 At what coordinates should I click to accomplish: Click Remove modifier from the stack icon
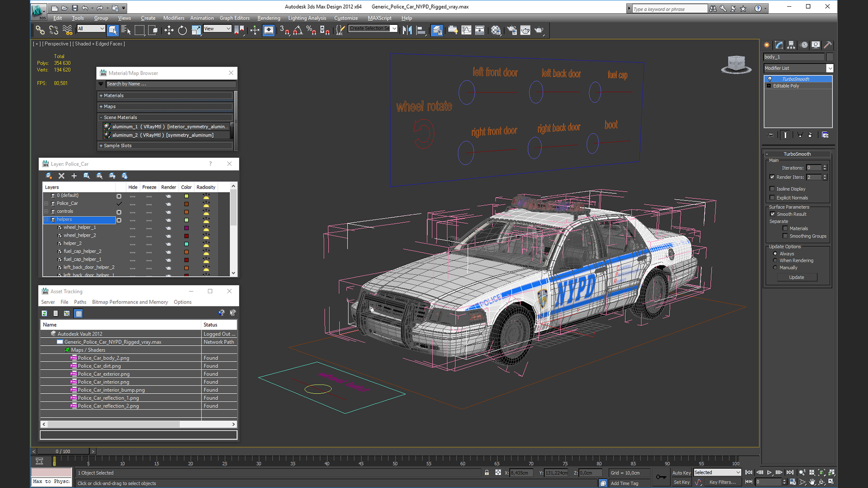[810, 135]
